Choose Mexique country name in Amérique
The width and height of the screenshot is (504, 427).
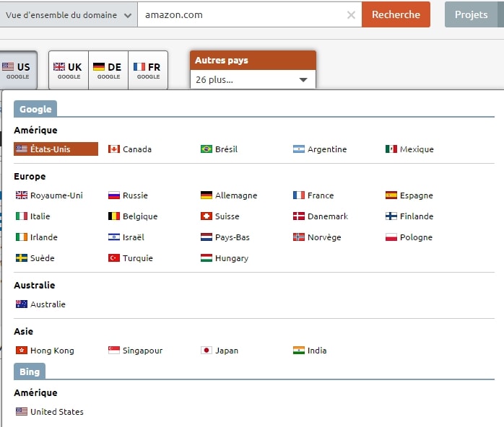417,149
